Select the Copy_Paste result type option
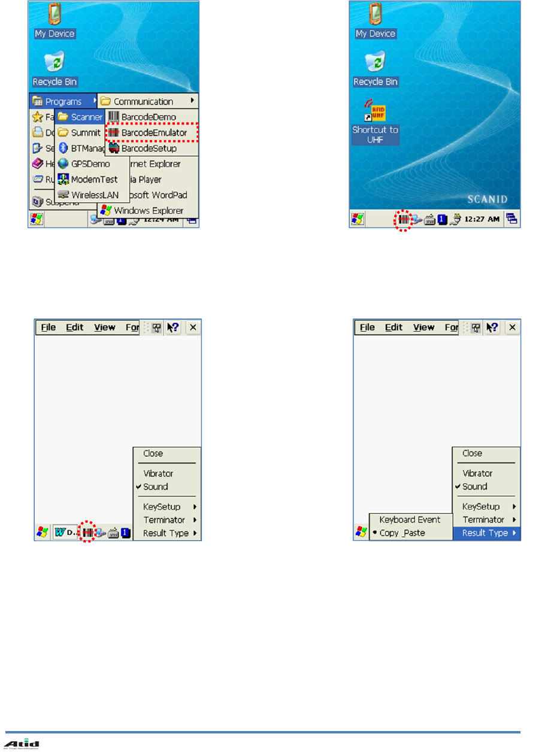 pyautogui.click(x=410, y=533)
